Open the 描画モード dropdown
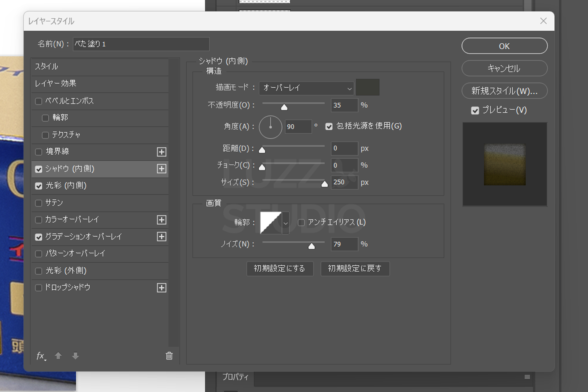The image size is (588, 392). pyautogui.click(x=307, y=88)
